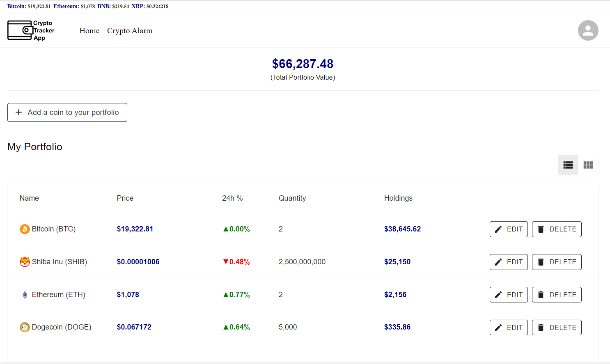Click Add a coin to your portfolio
This screenshot has width=610, height=364.
point(67,112)
